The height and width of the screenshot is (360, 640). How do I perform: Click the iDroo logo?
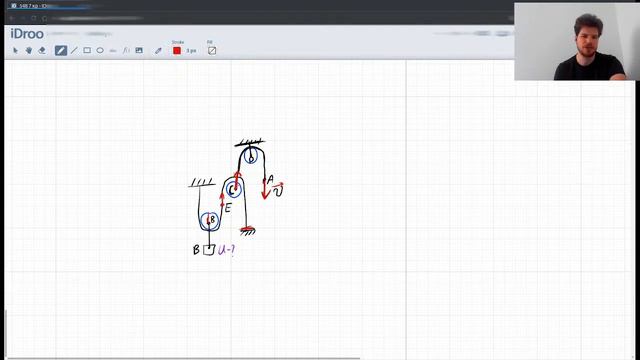click(x=27, y=34)
